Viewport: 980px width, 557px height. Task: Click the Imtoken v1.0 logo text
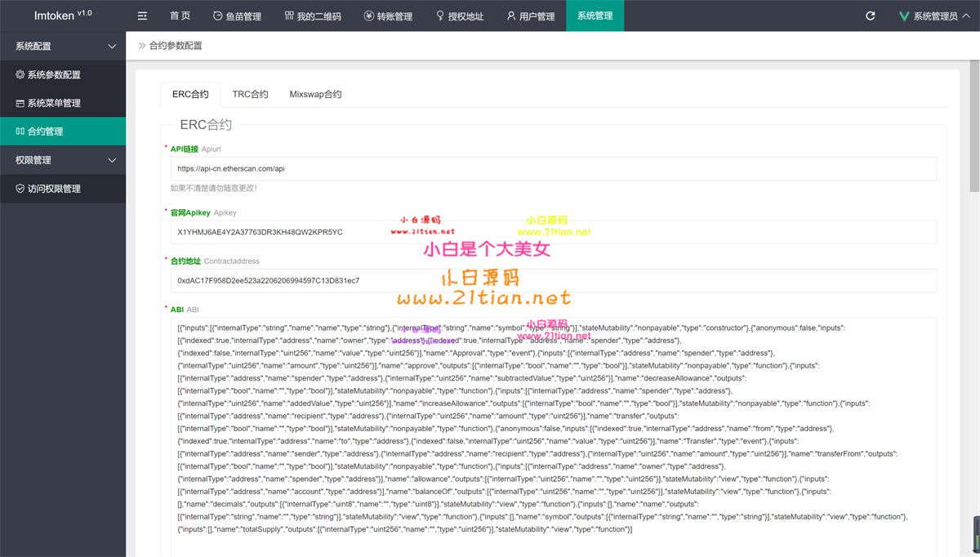[63, 15]
